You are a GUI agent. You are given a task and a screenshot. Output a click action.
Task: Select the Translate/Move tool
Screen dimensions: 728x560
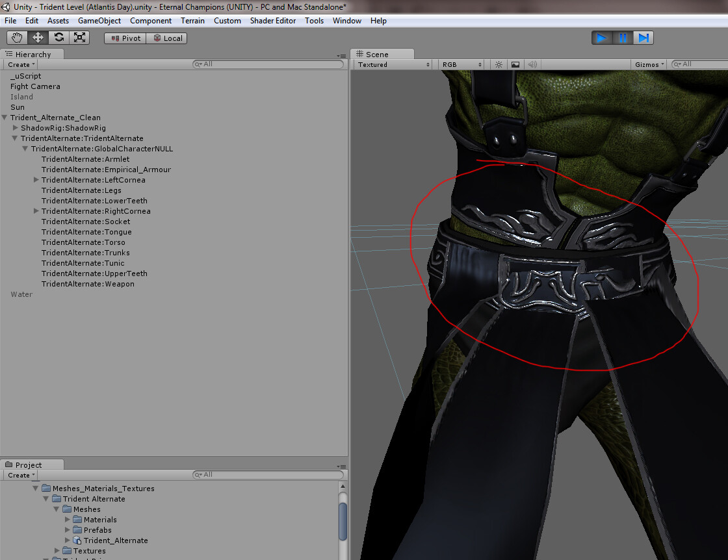click(37, 37)
